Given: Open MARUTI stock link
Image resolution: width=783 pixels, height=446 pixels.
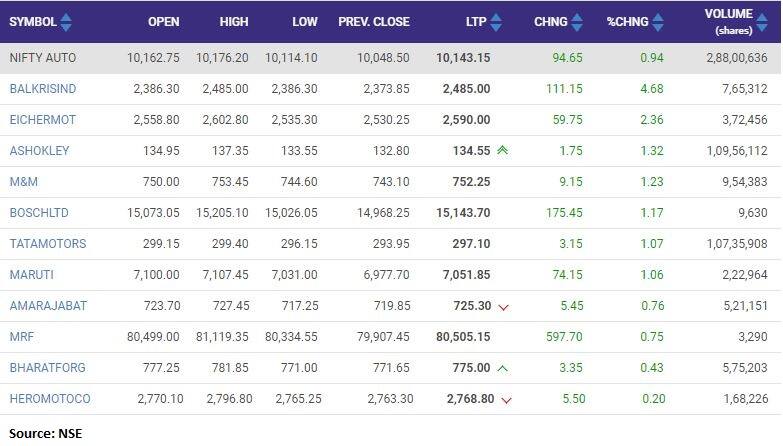Looking at the screenshot, I should [31, 275].
